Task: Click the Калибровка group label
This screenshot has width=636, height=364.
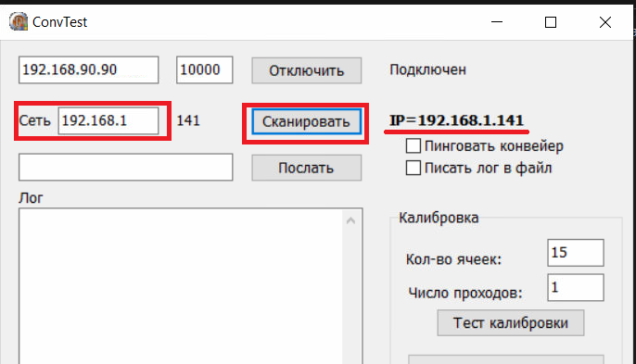Action: pyautogui.click(x=439, y=218)
